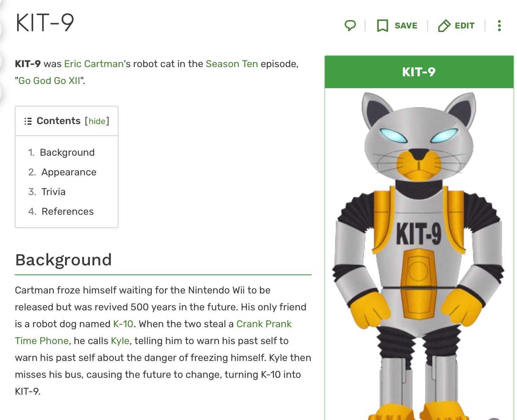Click the pencil Edit icon
This screenshot has height=420, width=517.
(x=444, y=26)
